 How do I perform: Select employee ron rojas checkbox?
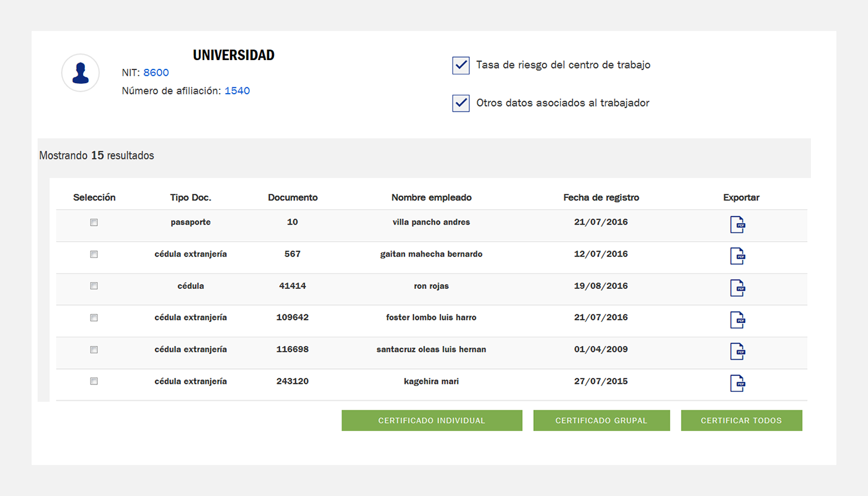click(x=94, y=286)
